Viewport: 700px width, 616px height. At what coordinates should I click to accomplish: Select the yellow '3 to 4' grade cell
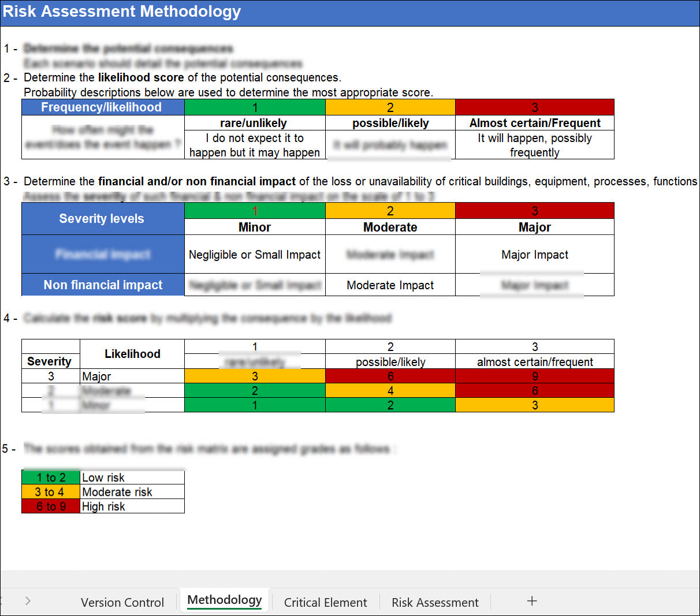[51, 492]
